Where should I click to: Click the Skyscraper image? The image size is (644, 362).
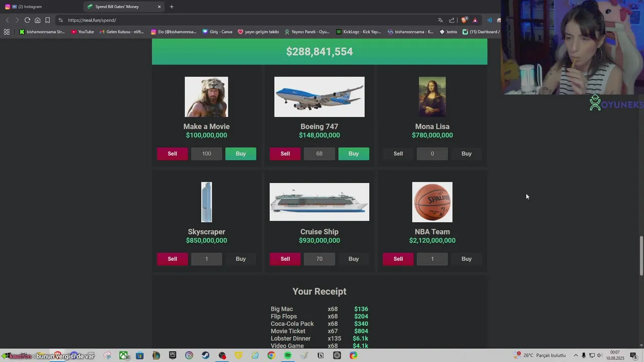point(206,202)
